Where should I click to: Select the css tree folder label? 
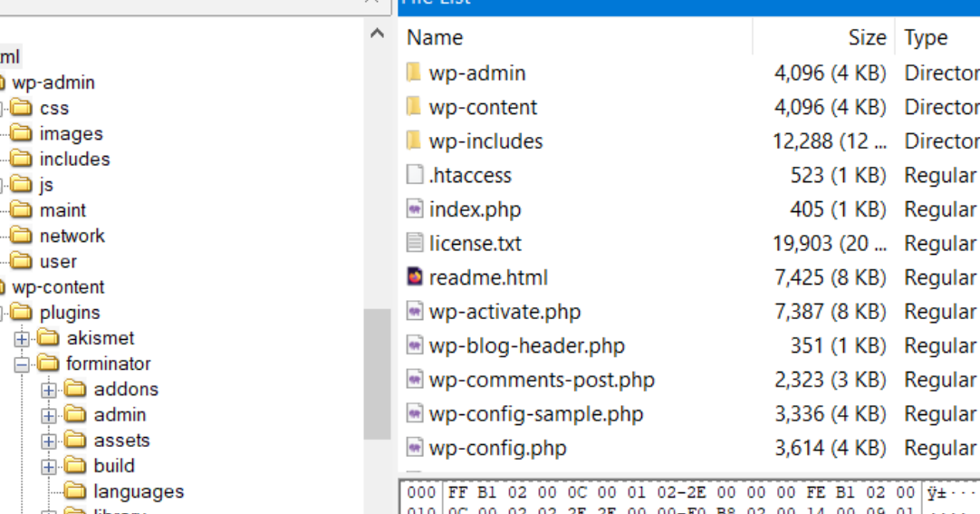(x=54, y=108)
